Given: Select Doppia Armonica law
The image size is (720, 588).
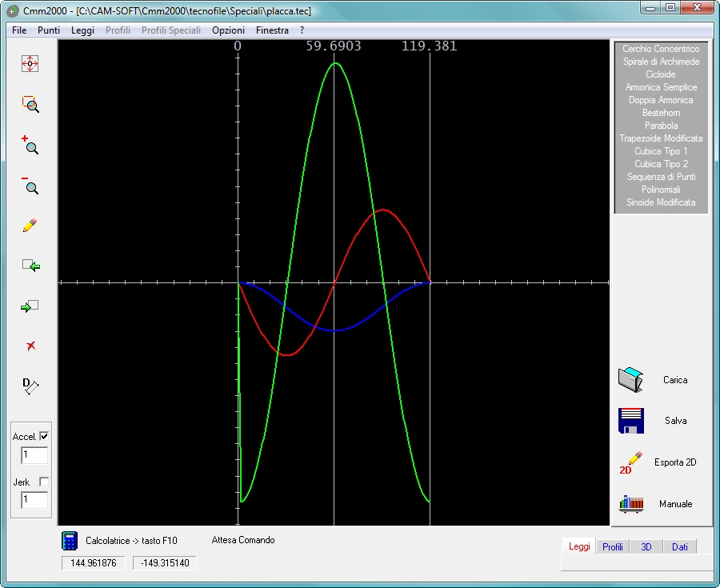Looking at the screenshot, I should 661,100.
